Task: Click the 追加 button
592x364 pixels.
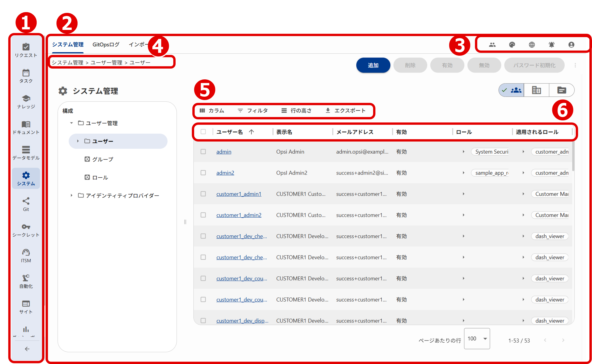Action: click(373, 65)
